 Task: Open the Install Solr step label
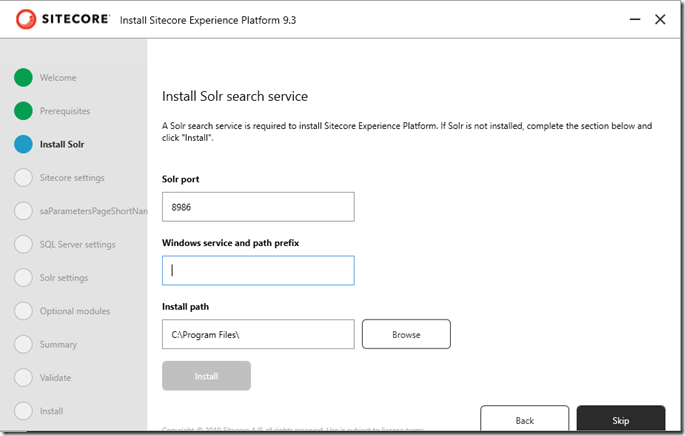coord(62,144)
